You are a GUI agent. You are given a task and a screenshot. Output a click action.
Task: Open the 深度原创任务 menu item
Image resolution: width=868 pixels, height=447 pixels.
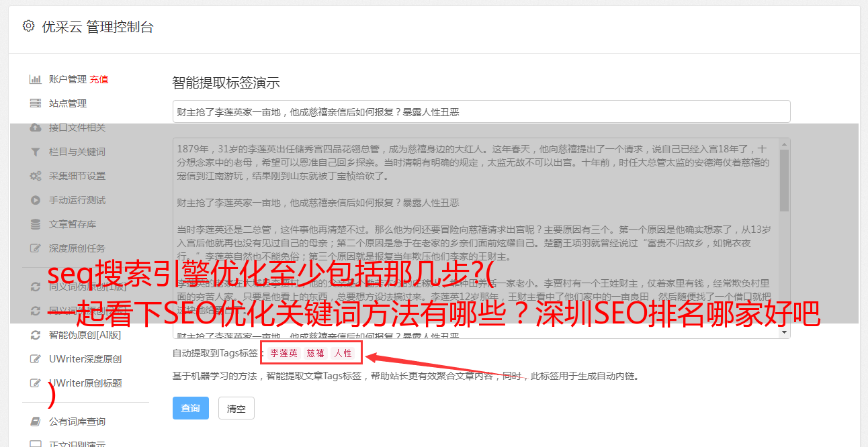77,248
